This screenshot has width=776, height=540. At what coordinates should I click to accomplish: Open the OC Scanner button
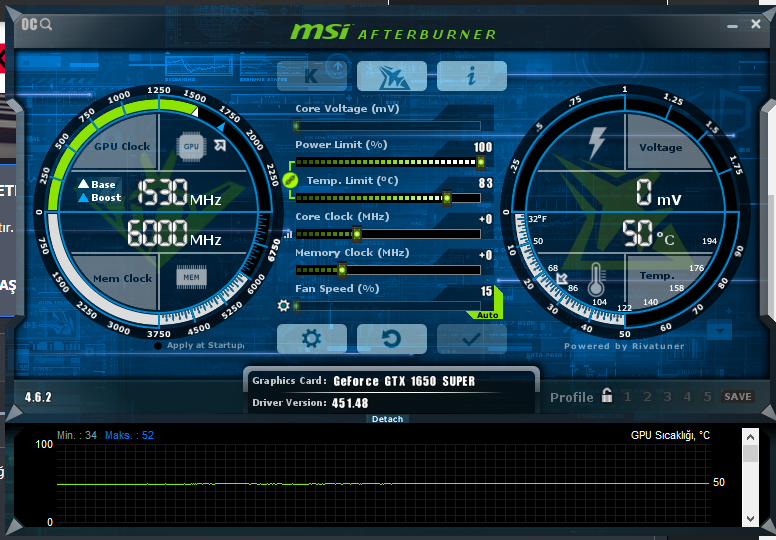[x=36, y=24]
